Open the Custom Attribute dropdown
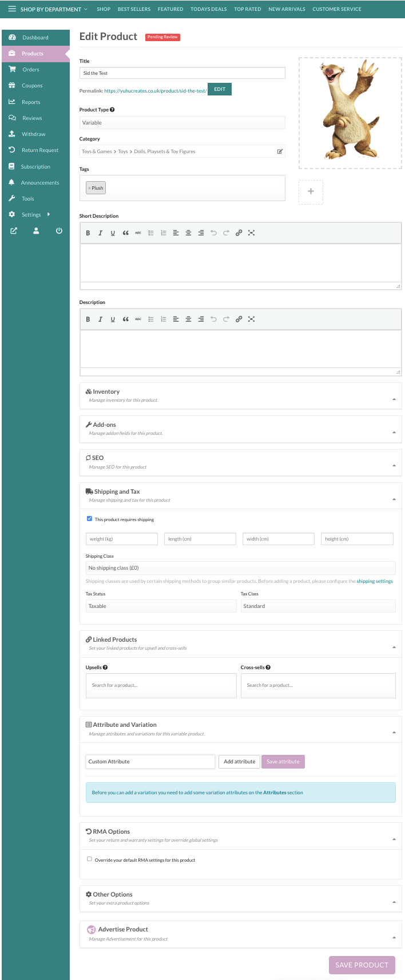 click(150, 762)
